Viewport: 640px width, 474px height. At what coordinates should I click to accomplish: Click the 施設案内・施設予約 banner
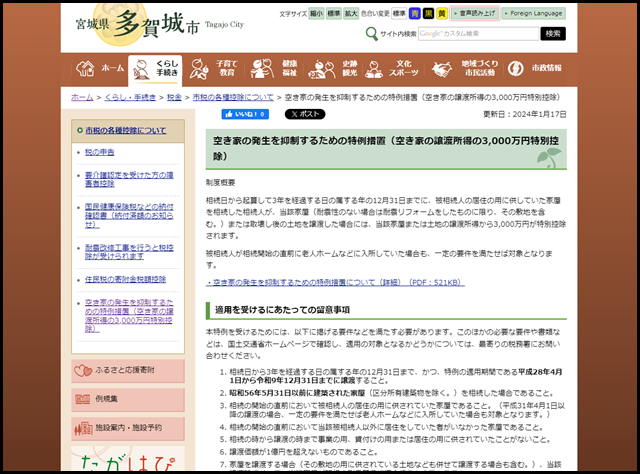click(128, 428)
